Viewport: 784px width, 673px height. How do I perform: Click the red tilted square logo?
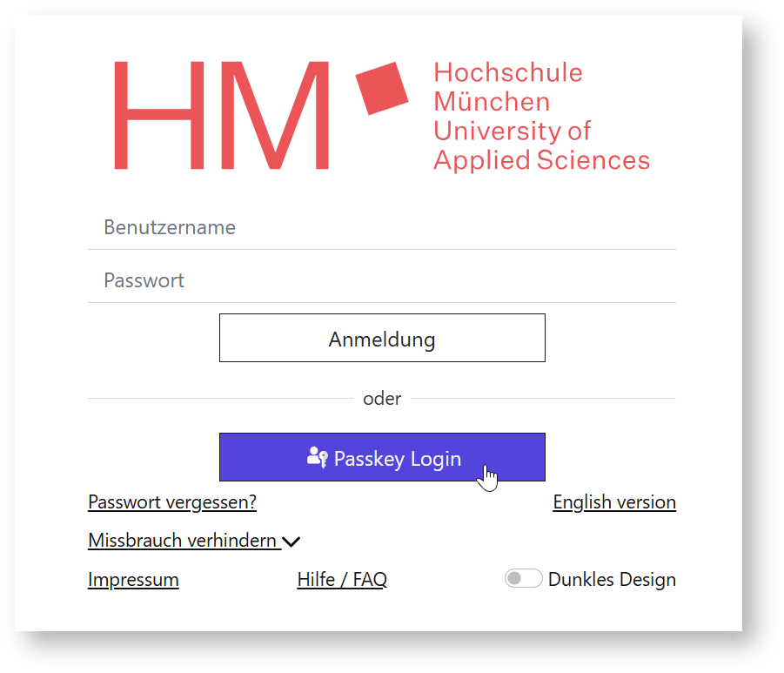pos(382,88)
